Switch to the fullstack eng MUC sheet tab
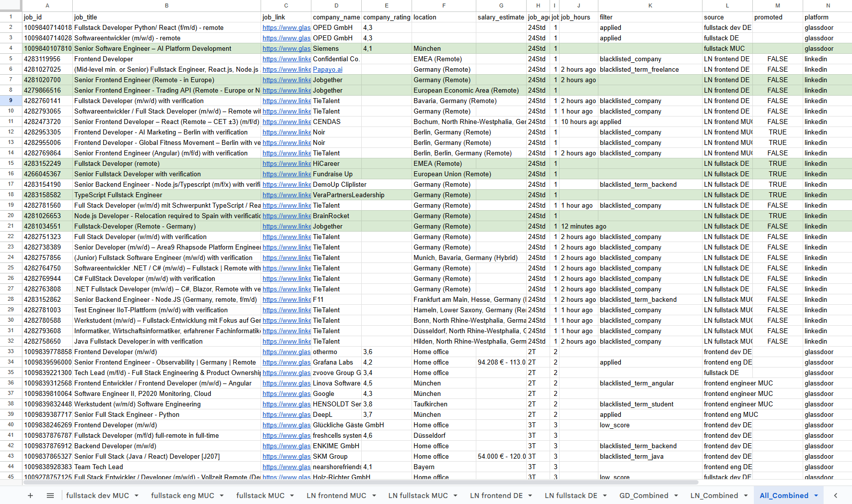Image resolution: width=852 pixels, height=504 pixels. click(182, 496)
